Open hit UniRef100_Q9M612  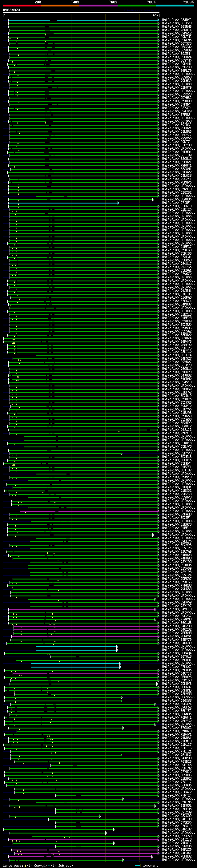(x=177, y=33)
